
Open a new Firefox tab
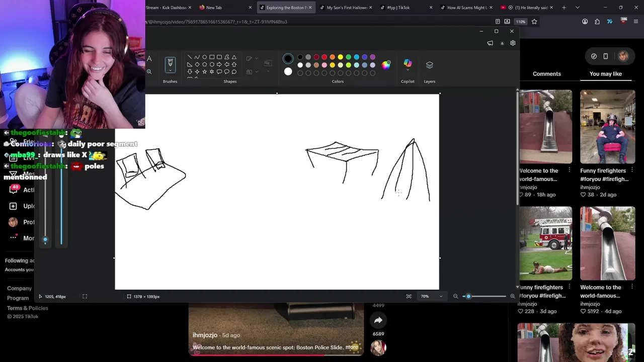pos(564,8)
